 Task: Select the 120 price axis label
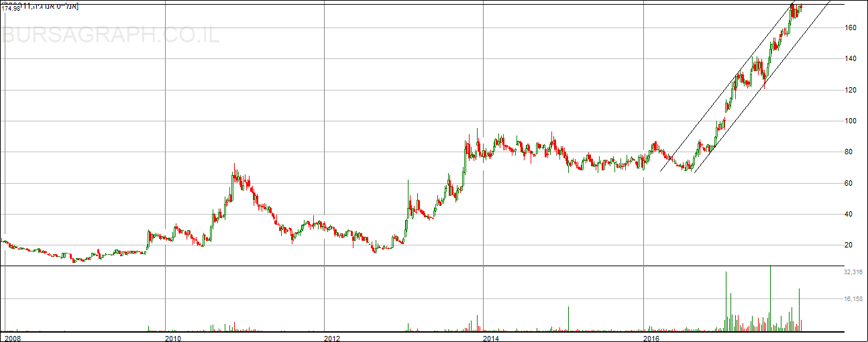(851, 90)
